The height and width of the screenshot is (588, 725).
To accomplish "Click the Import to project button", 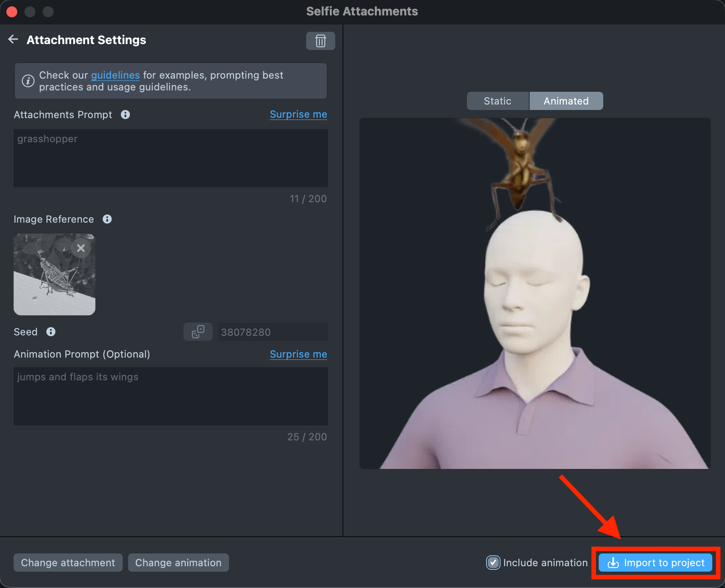I will [x=656, y=563].
